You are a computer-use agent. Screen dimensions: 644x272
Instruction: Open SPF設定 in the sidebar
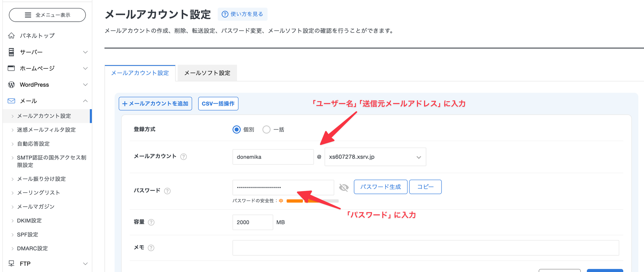tap(27, 234)
